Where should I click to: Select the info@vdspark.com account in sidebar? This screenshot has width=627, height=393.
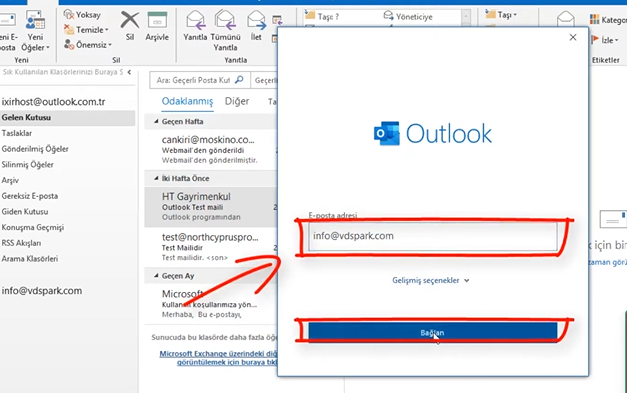point(42,291)
